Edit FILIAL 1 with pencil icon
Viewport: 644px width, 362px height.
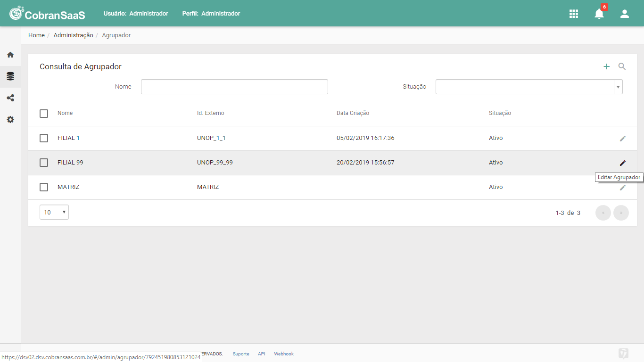tap(623, 139)
